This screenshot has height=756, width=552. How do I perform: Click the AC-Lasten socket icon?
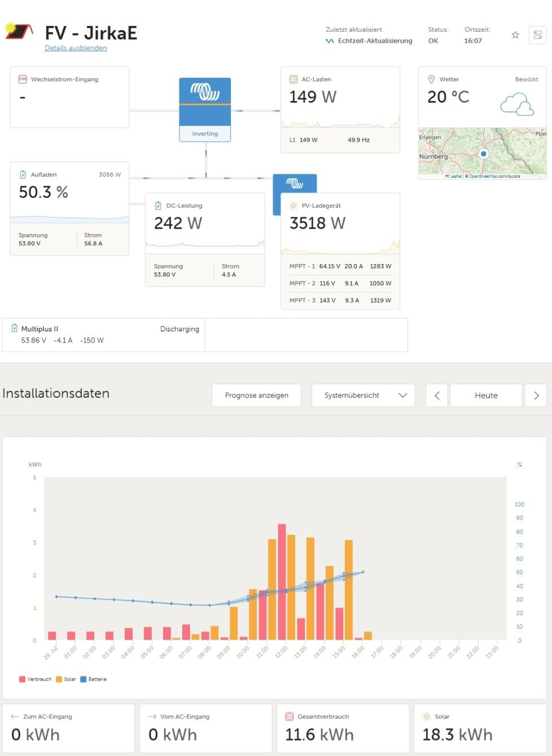(x=293, y=80)
